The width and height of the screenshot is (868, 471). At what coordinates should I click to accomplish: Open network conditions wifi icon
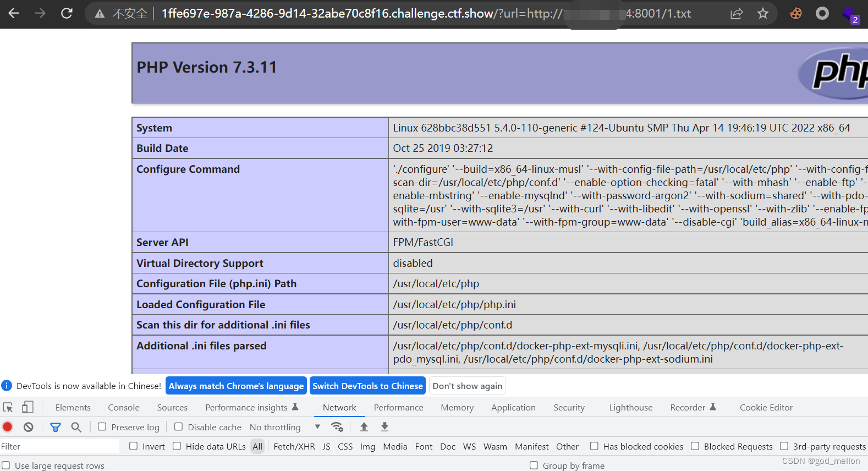point(337,427)
